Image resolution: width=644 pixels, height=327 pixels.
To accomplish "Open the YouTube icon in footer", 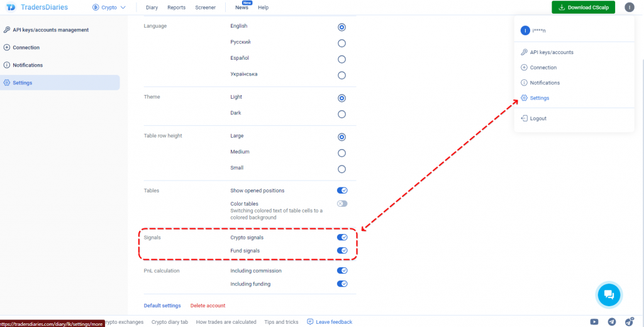I will point(594,321).
